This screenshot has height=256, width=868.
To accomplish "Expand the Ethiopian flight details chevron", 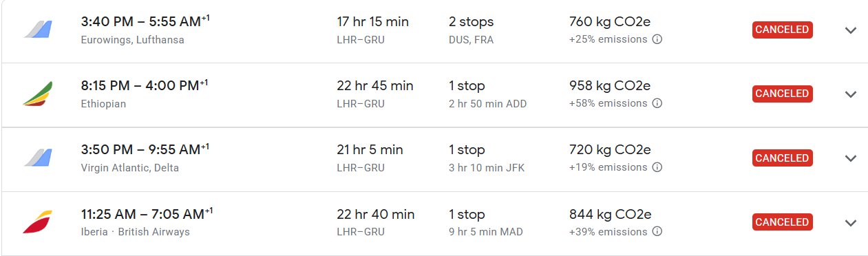I will (x=850, y=94).
